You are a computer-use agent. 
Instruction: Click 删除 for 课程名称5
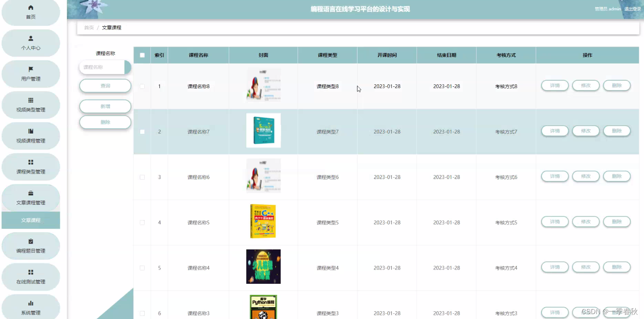click(617, 222)
